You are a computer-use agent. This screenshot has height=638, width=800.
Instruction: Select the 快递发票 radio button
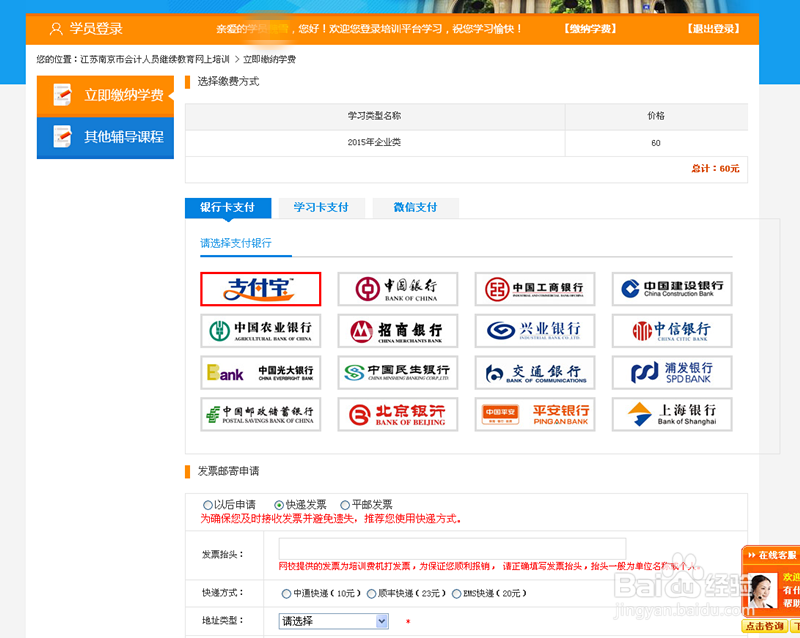pyautogui.click(x=279, y=505)
